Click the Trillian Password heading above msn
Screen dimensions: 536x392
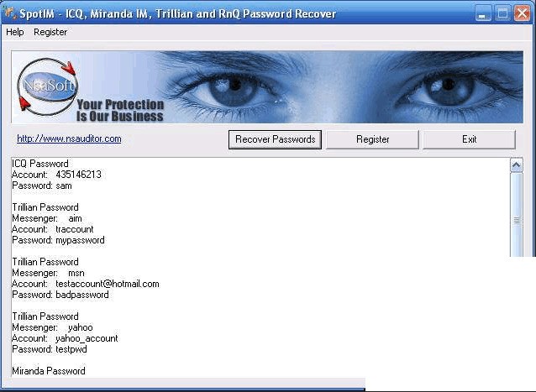click(x=45, y=262)
